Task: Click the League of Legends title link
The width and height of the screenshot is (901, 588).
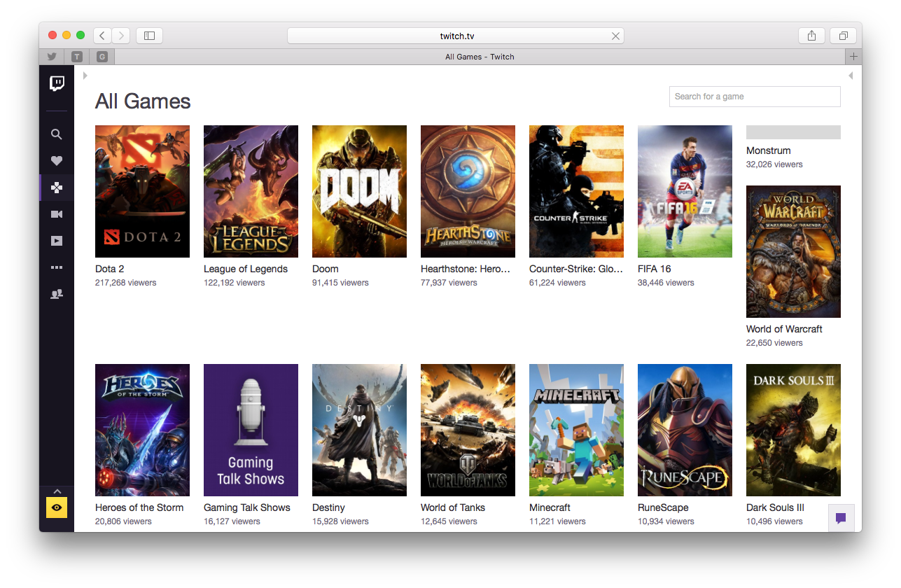Action: tap(246, 269)
